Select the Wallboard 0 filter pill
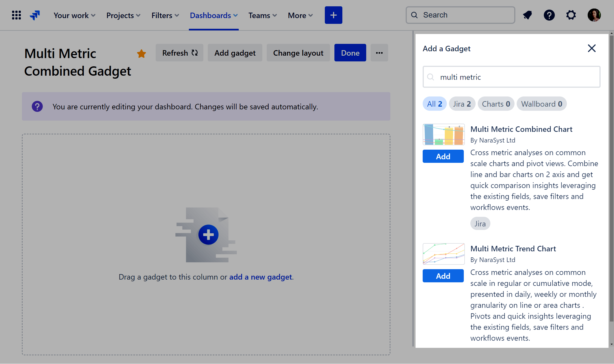The width and height of the screenshot is (614, 364). tap(542, 104)
